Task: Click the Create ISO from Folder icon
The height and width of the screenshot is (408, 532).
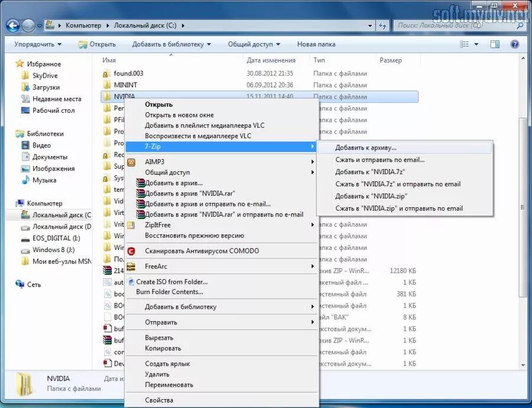Action: pos(131,282)
